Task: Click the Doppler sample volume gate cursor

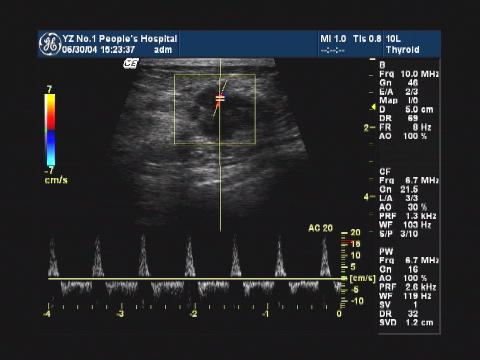Action: [x=220, y=98]
